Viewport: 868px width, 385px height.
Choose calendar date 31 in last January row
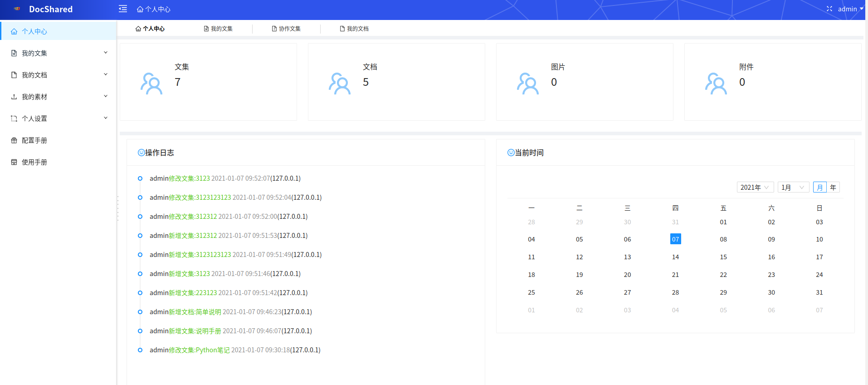(819, 292)
